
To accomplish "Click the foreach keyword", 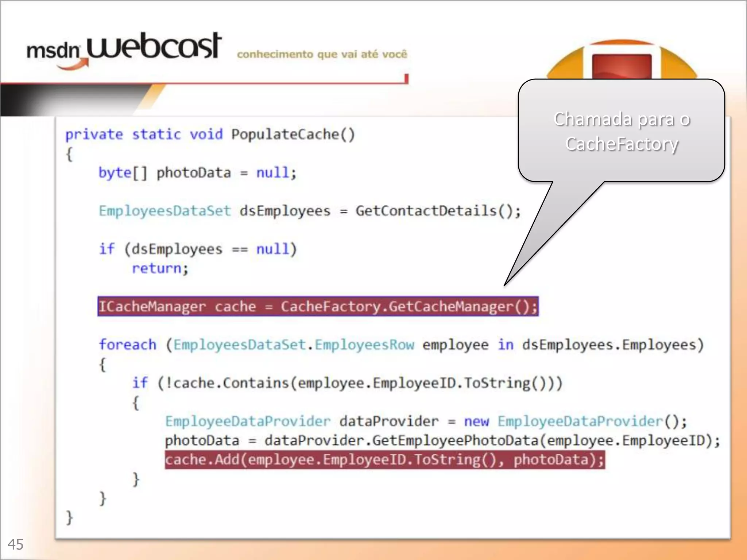I will (128, 345).
